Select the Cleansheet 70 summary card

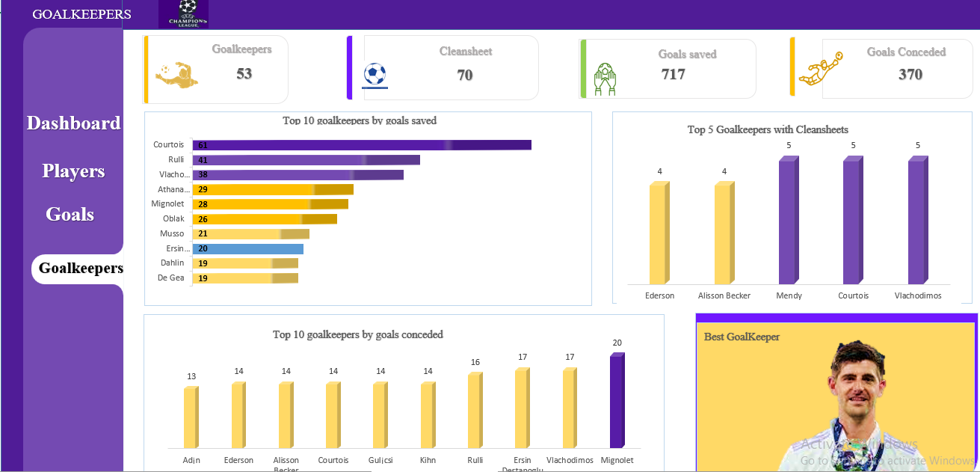pyautogui.click(x=443, y=67)
